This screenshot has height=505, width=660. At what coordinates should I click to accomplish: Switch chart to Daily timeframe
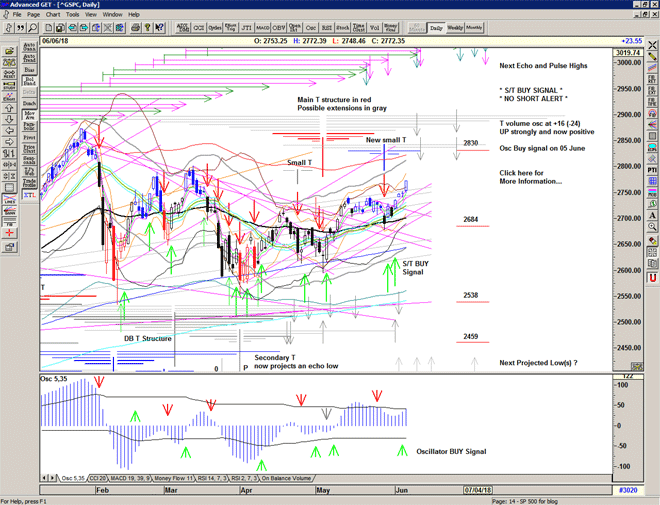pyautogui.click(x=436, y=28)
